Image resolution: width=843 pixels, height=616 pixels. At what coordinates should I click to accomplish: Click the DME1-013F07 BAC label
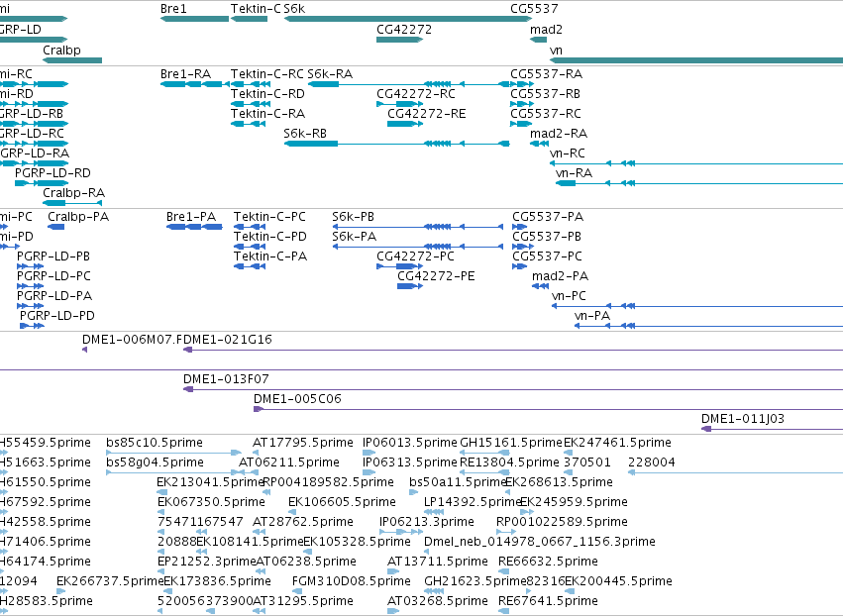tap(226, 379)
